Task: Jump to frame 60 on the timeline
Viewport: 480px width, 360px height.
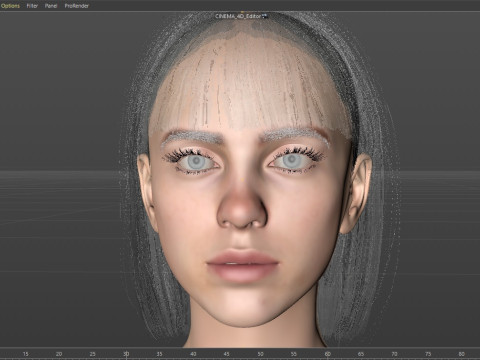Action: click(x=327, y=354)
